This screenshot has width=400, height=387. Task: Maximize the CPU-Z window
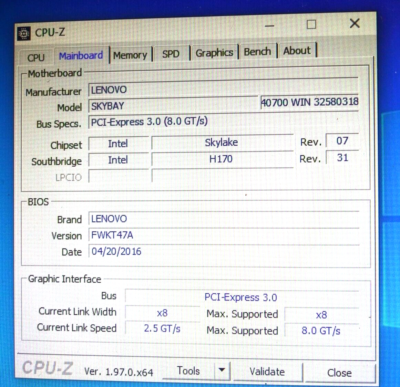(311, 24)
